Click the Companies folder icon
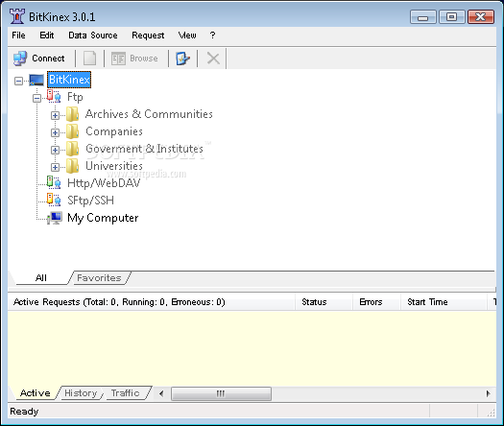Screen dimensions: 504x426 72,131
